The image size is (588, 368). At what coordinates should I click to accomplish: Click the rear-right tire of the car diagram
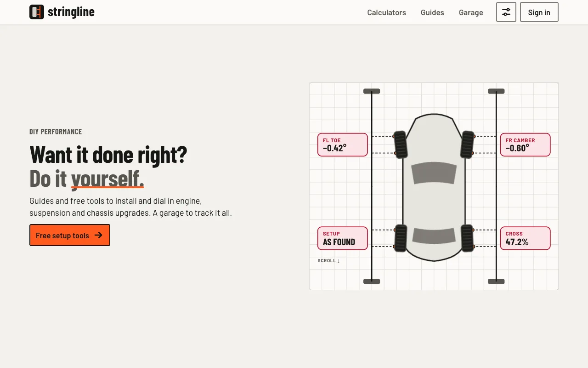coord(468,238)
